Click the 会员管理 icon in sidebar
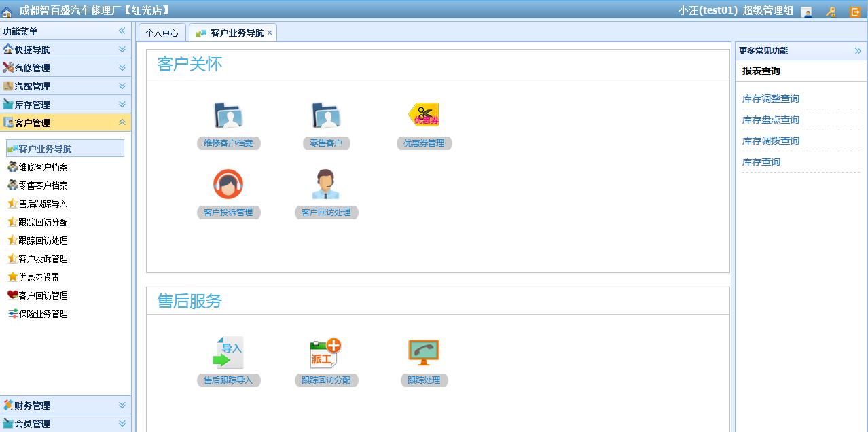Viewport: 868px width, 432px height. coord(8,423)
